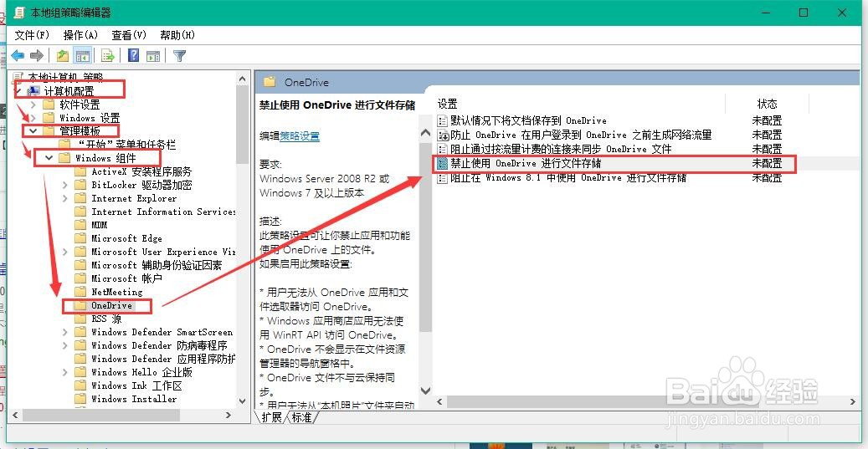Open the 操作(A) menu
868x449 pixels.
(x=81, y=35)
